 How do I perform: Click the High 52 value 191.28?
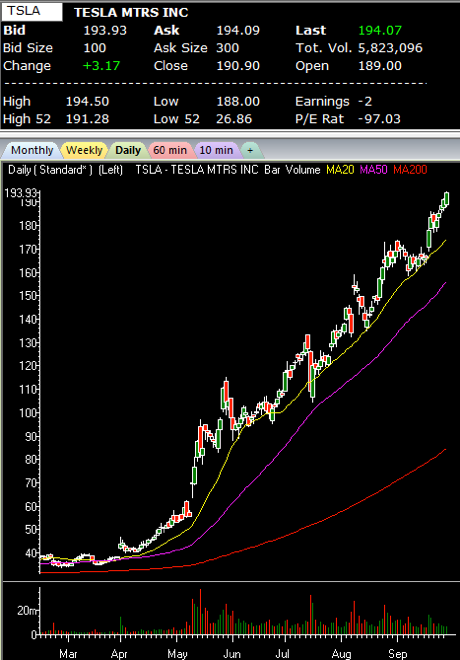click(x=88, y=119)
